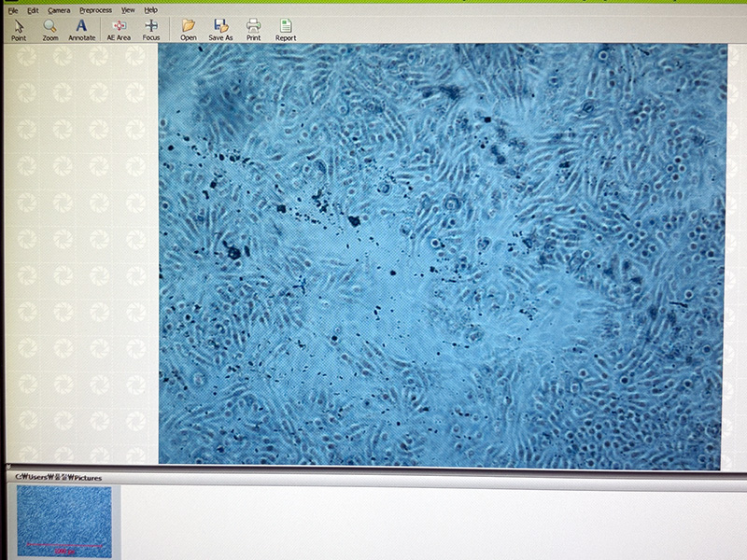Open an image file with Open icon

[x=189, y=29]
